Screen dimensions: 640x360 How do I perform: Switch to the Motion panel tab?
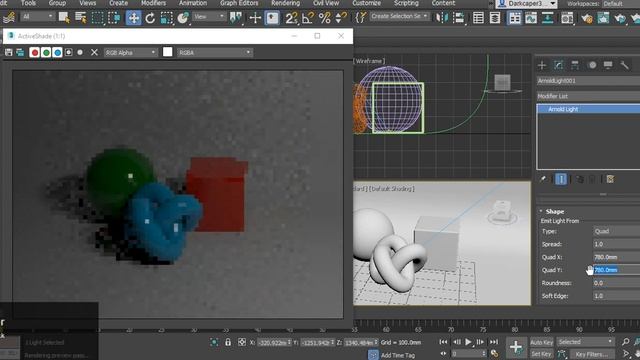click(592, 65)
